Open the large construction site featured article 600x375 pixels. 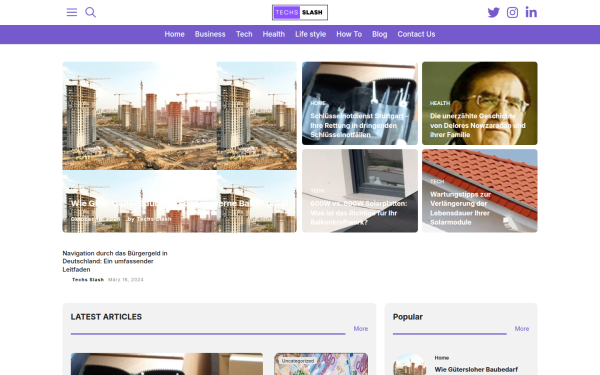pos(179,147)
